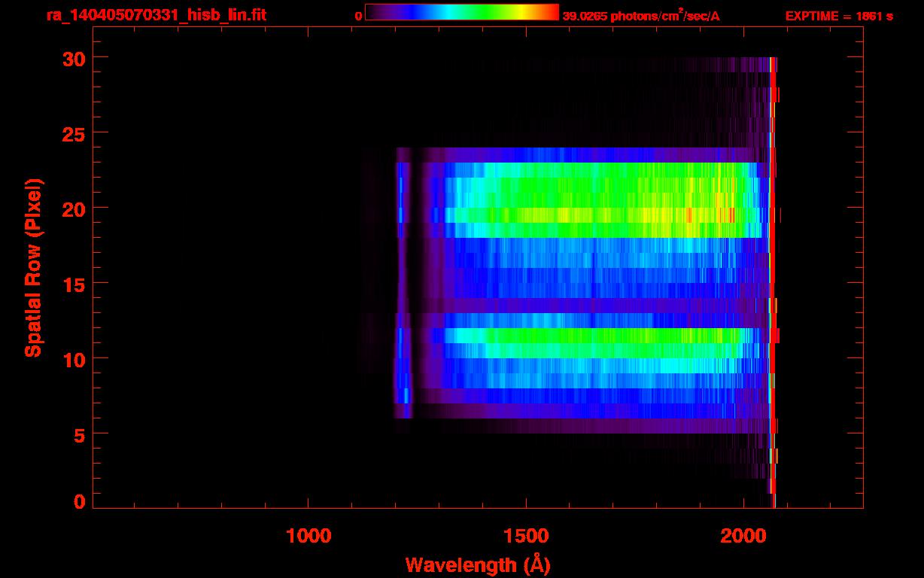This screenshot has width=924, height=578.
Task: Click the color scale bar at top
Action: [x=462, y=12]
